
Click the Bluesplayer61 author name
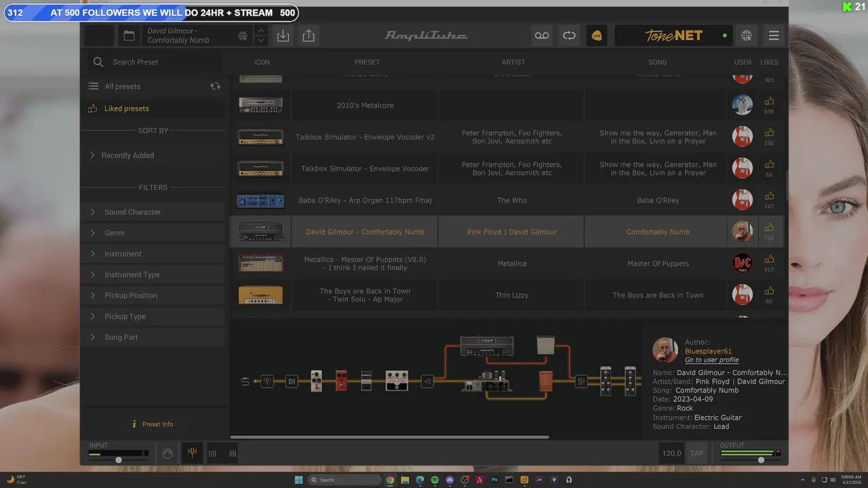pyautogui.click(x=708, y=351)
